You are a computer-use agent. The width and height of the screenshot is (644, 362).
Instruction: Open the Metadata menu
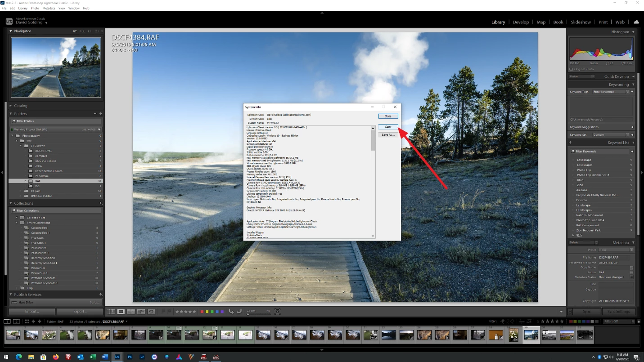pos(49,8)
